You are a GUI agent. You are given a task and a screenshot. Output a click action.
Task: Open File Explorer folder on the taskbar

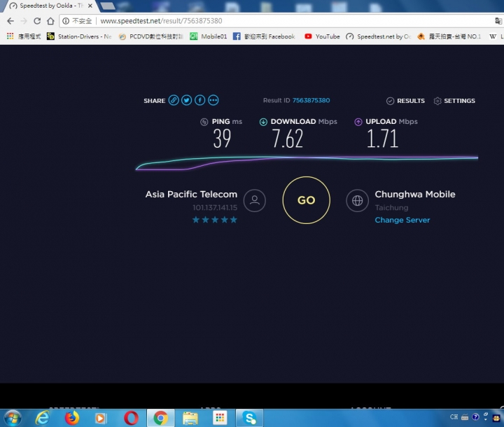(190, 418)
